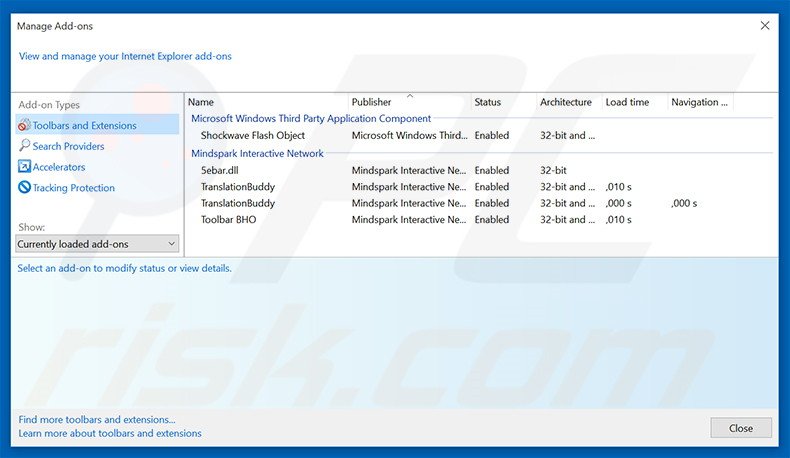Click the Toolbars and Extensions icon

[x=24, y=124]
